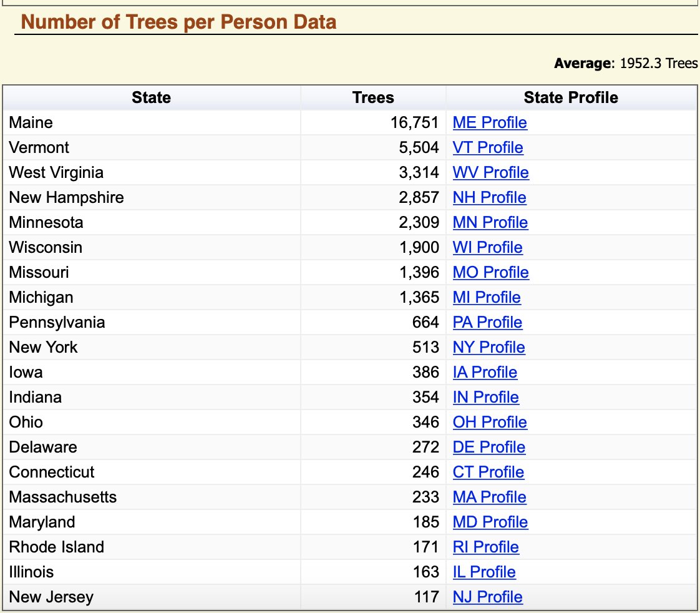
Task: Click the PA Profile link for Pennsylvania
Action: [x=487, y=322]
